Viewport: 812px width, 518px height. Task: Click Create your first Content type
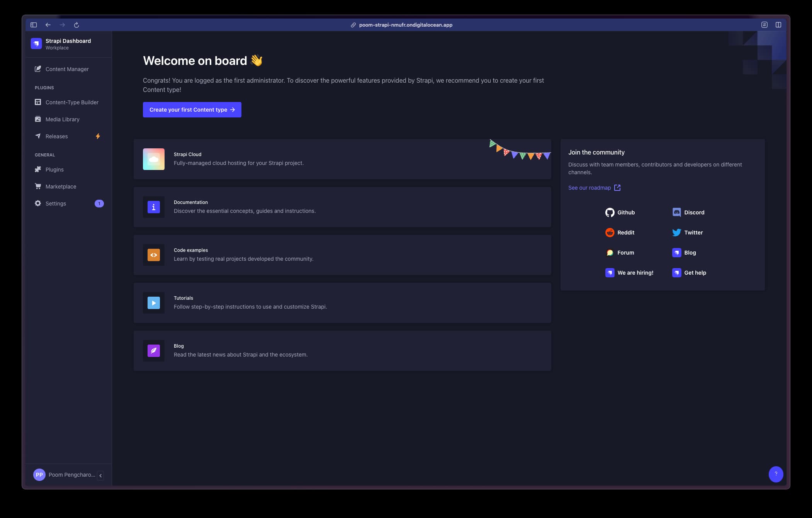192,110
